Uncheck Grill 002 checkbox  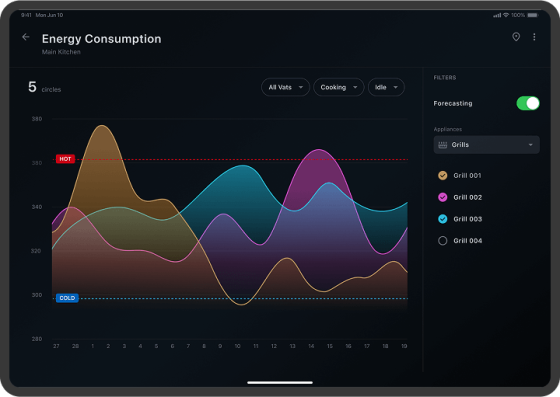coord(442,197)
